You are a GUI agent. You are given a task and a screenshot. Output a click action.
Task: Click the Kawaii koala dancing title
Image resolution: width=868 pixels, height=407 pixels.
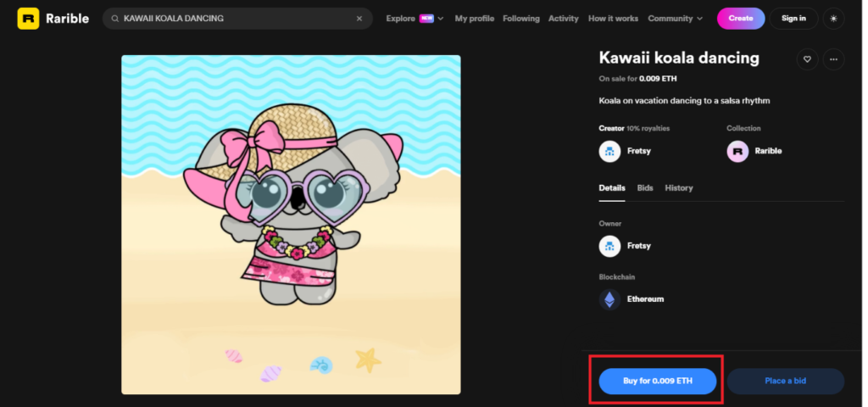(679, 58)
